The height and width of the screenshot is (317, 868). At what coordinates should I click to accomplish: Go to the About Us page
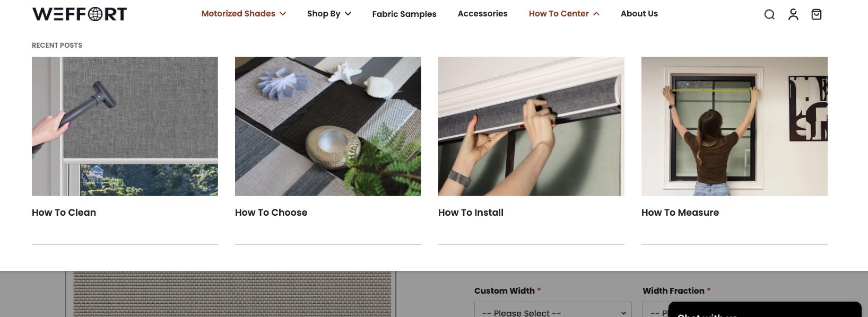tap(639, 14)
